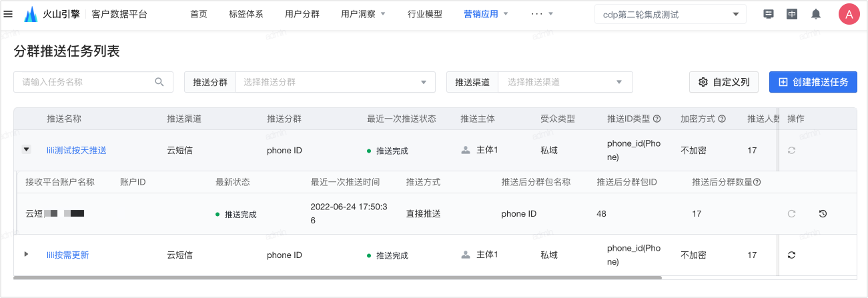Click the horizontal table scrollbar
This screenshot has height=298, width=868.
pos(337,277)
